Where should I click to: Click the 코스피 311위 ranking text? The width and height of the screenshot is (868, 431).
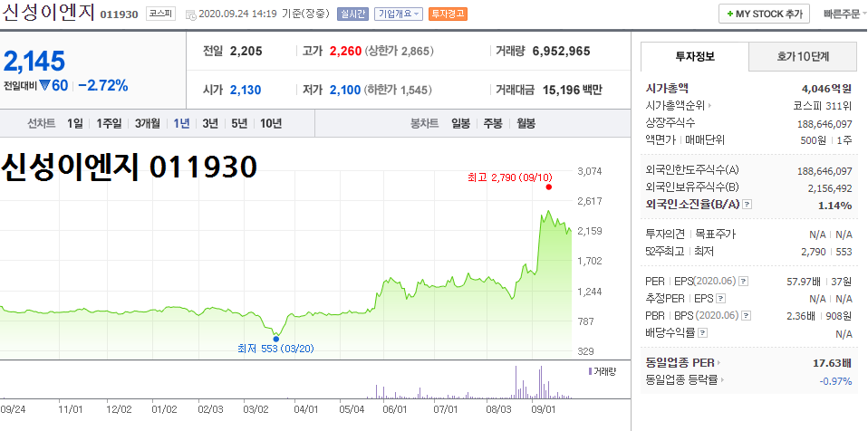(x=822, y=105)
